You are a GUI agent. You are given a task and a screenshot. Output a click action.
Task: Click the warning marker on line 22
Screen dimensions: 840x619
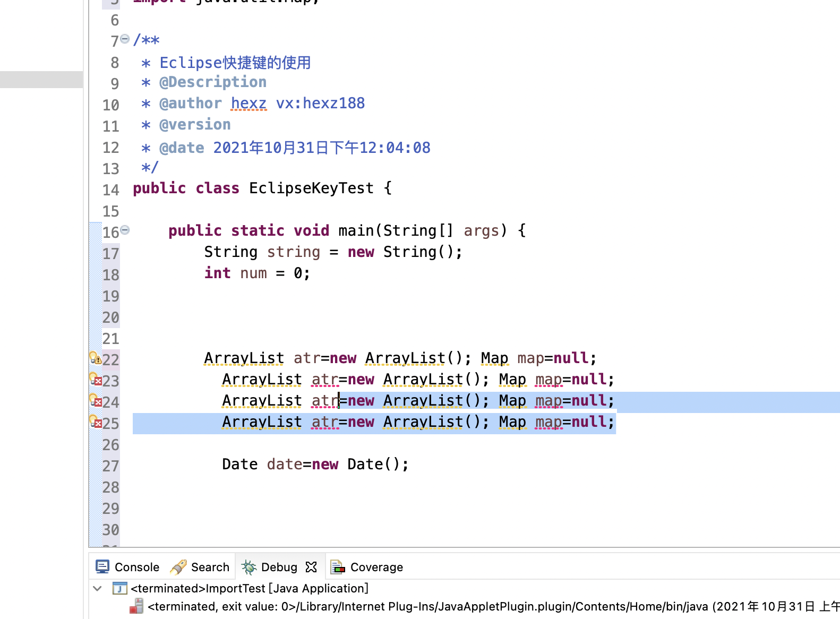(x=95, y=358)
